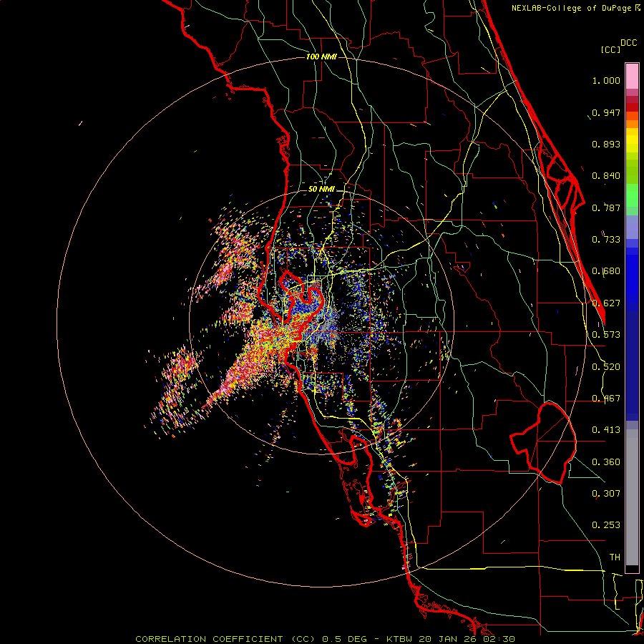Click the TH threshold legend label

(x=615, y=557)
